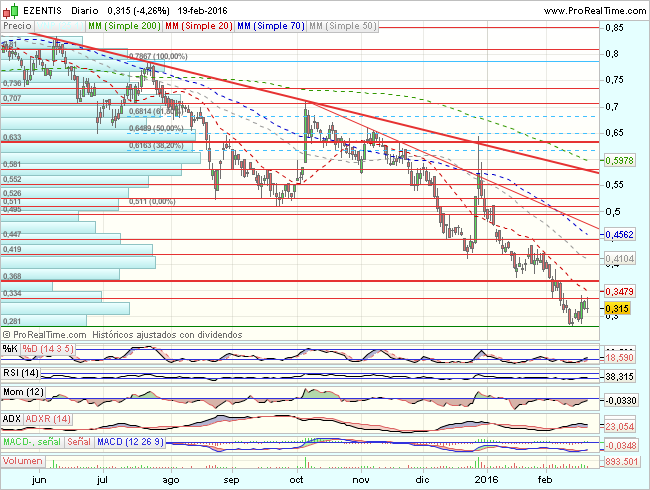Click the 18,590 stochastic value
The height and width of the screenshot is (490, 650).
click(x=619, y=357)
